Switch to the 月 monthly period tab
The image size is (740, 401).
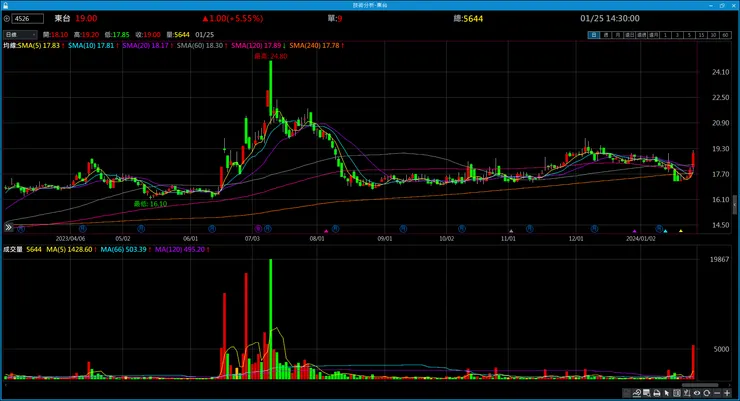[618, 35]
